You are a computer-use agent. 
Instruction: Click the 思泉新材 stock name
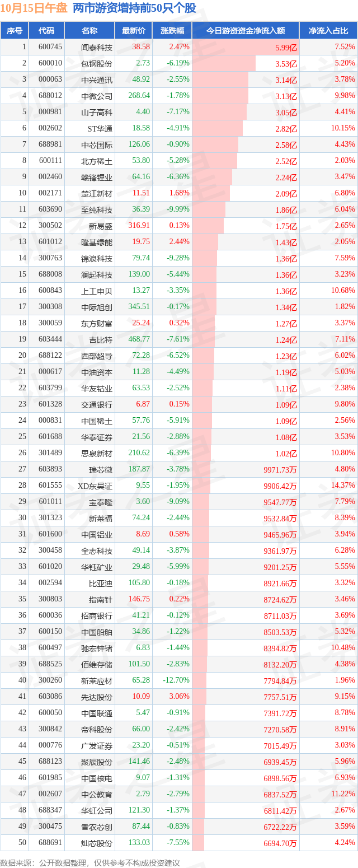97,454
